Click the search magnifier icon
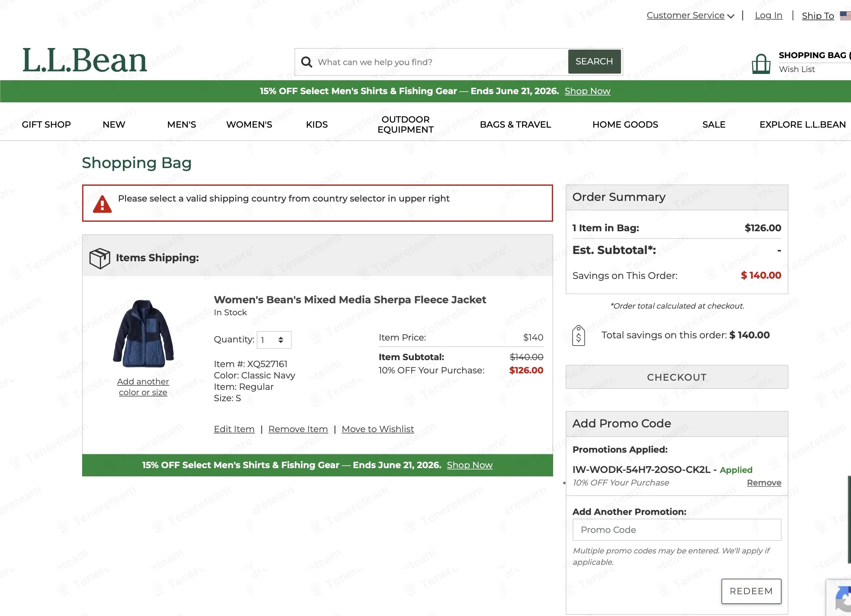The height and width of the screenshot is (616, 851). (306, 62)
